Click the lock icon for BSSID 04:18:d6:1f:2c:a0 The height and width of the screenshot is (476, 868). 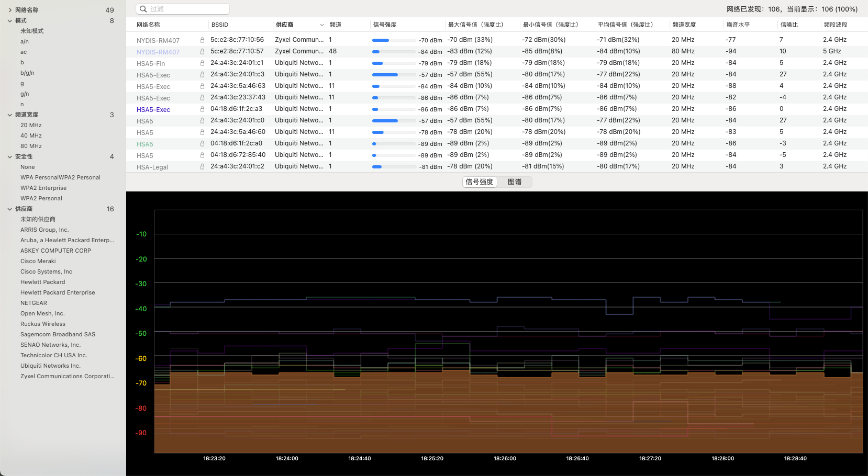[x=202, y=143]
